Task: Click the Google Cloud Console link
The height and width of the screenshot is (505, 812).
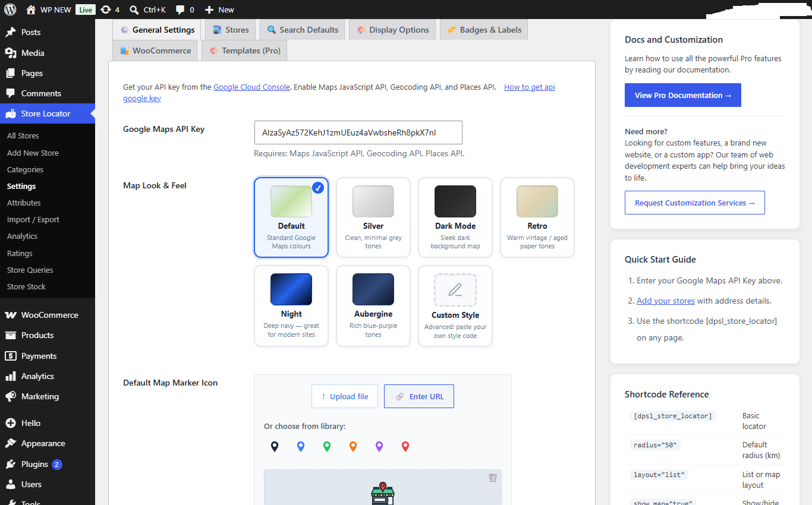Action: pos(251,87)
